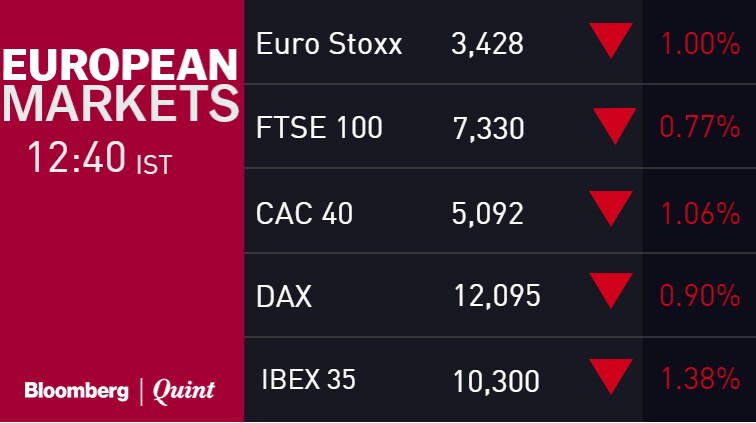
Task: Click the red down arrow beside IBEX 35
Action: pos(612,377)
